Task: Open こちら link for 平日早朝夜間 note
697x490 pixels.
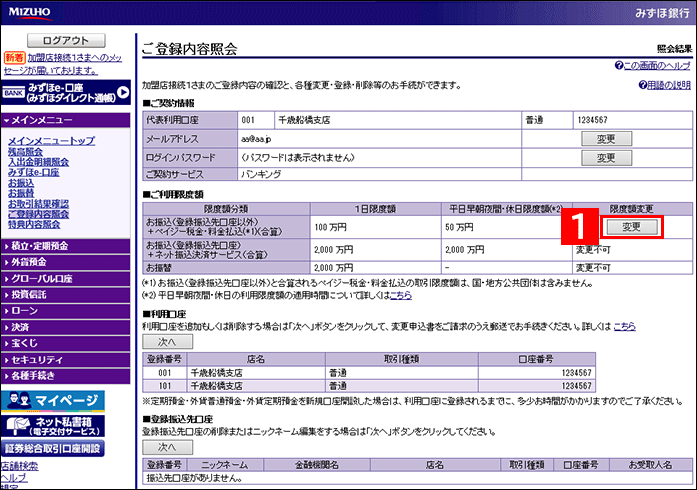Action: pos(401,295)
